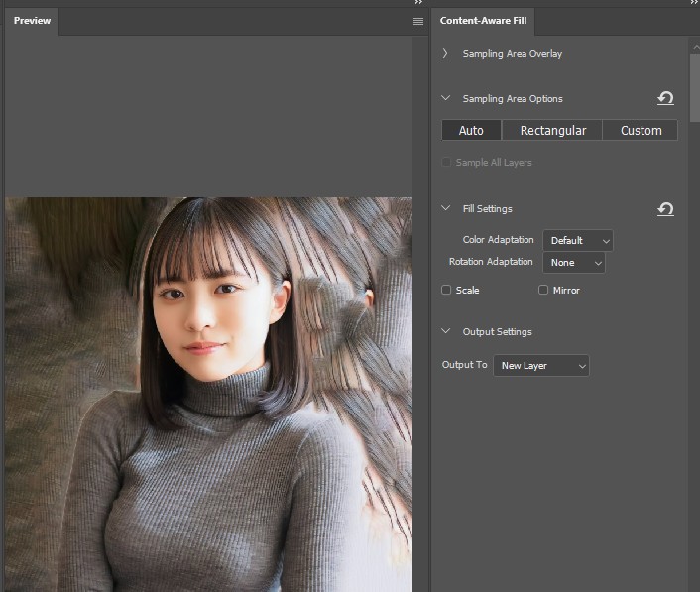Click the Sampling Area Options heading
Image resolution: width=700 pixels, height=592 pixels.
513,99
